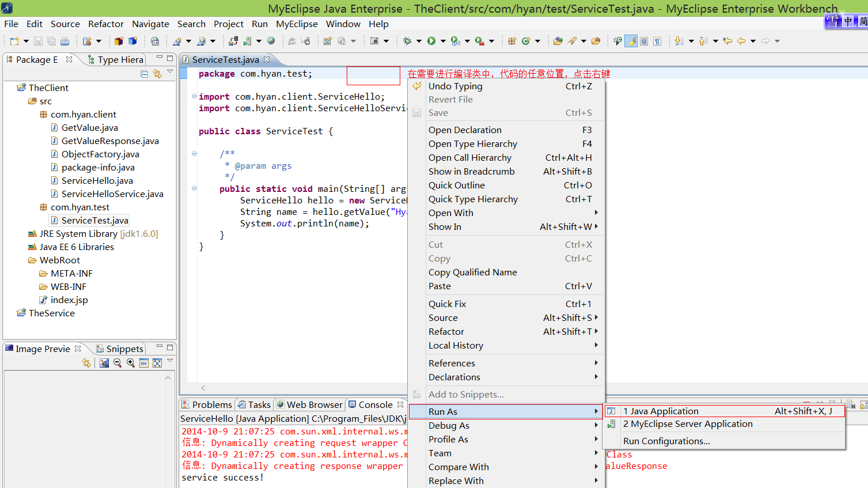Click Collapse All in Package Explorer

point(145,74)
